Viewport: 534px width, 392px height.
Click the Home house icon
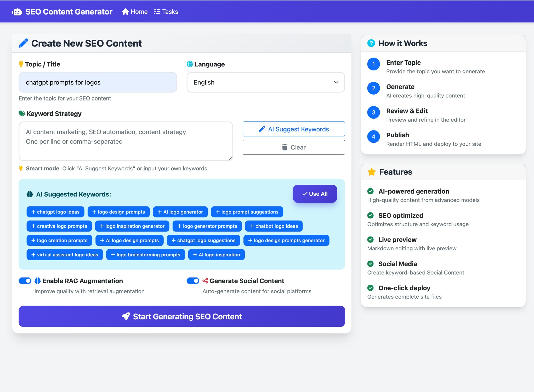tap(125, 12)
